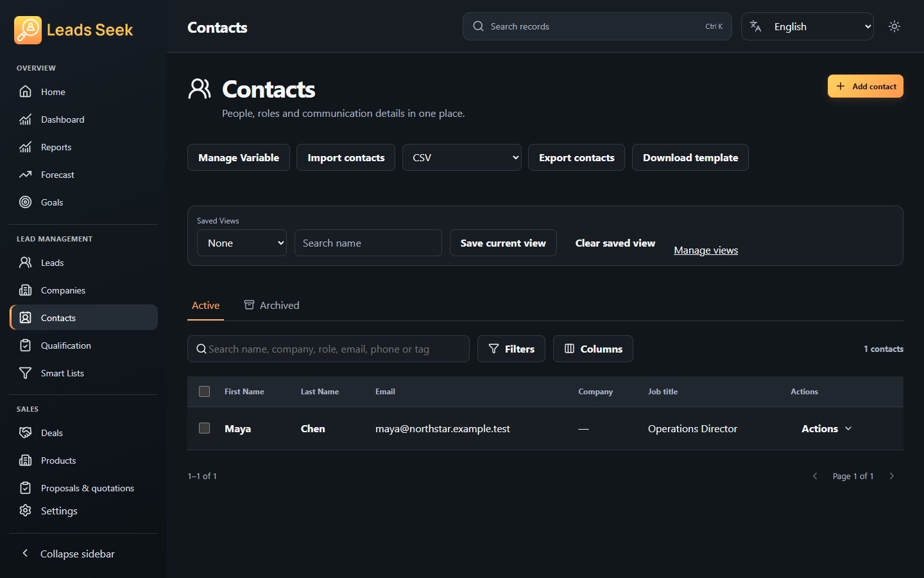
Task: Switch to the Archived tab
Action: [272, 306]
